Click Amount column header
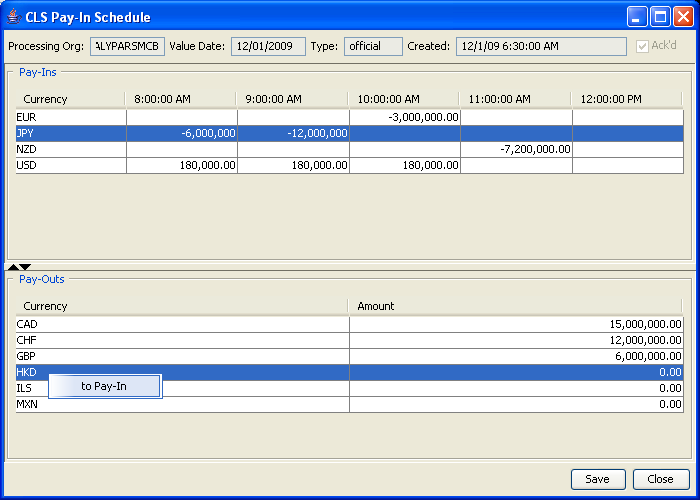Viewport: 700px width, 500px height. [515, 306]
